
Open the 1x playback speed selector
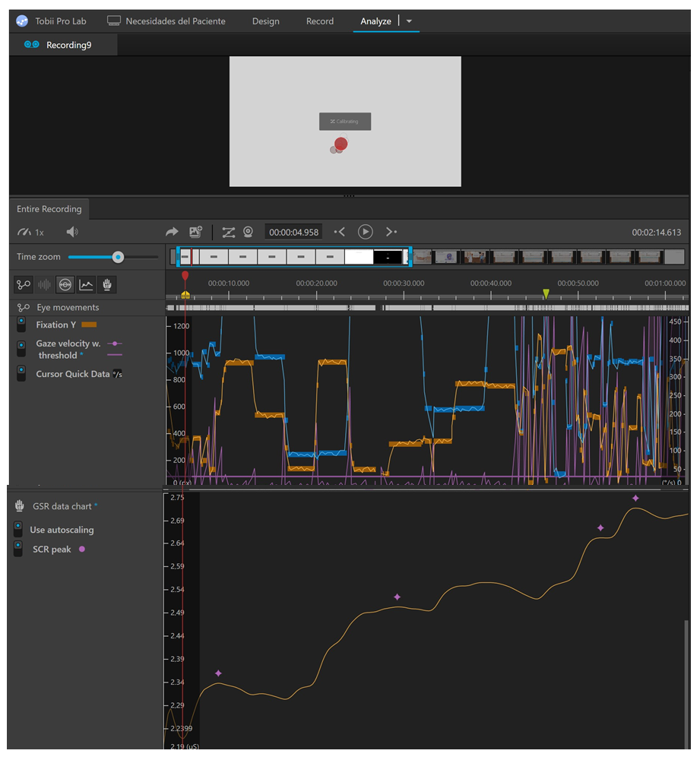[x=31, y=232]
